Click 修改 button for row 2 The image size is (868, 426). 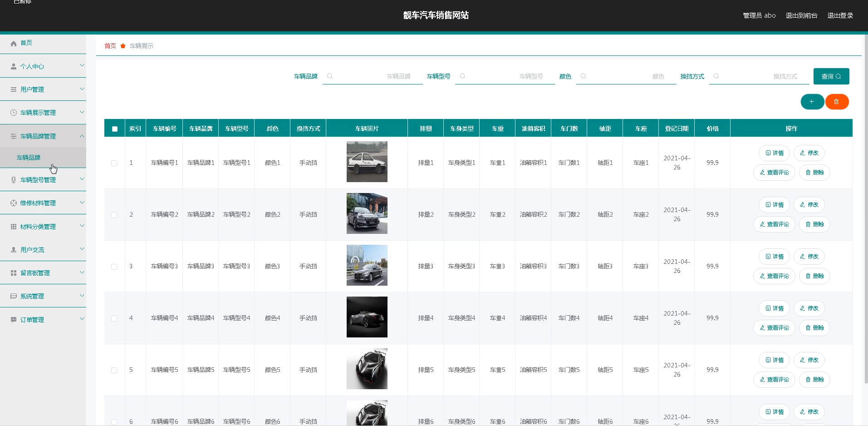tap(809, 205)
